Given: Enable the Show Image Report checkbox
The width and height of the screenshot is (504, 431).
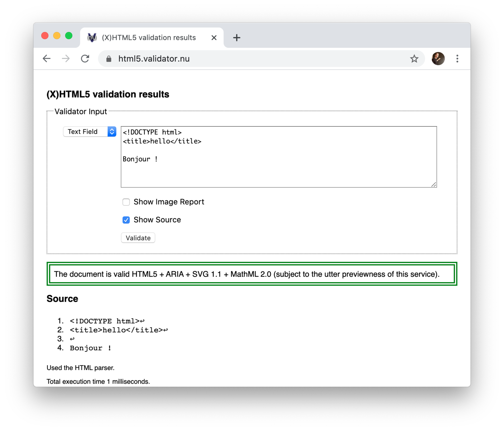Looking at the screenshot, I should (x=126, y=202).
